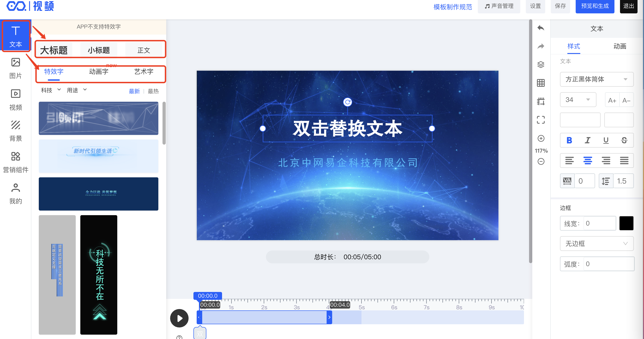Screen dimensions: 644x339
Task: Open the 模板制作规范 link
Action: coord(452,7)
